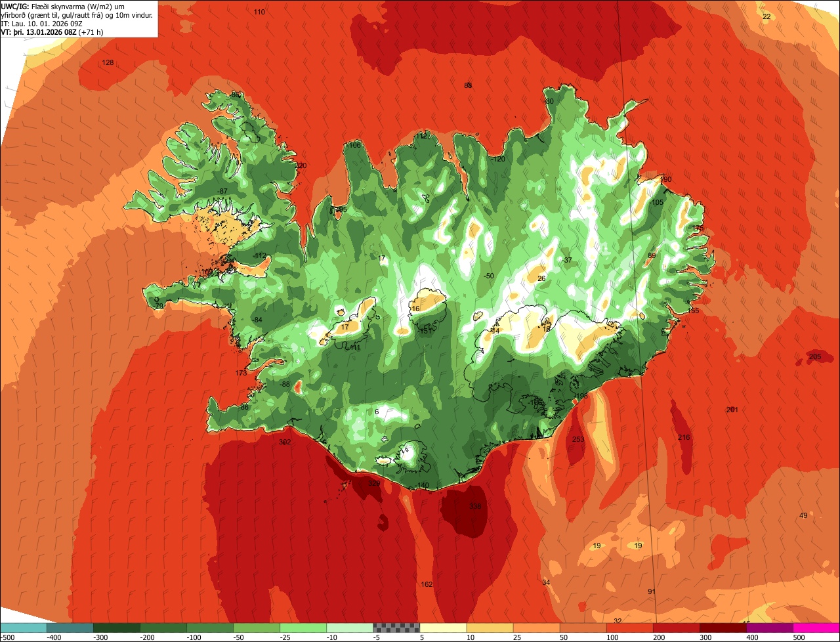The height and width of the screenshot is (642, 840).
Task: Select the purple swatch between 400 and 500
Action: (x=769, y=628)
